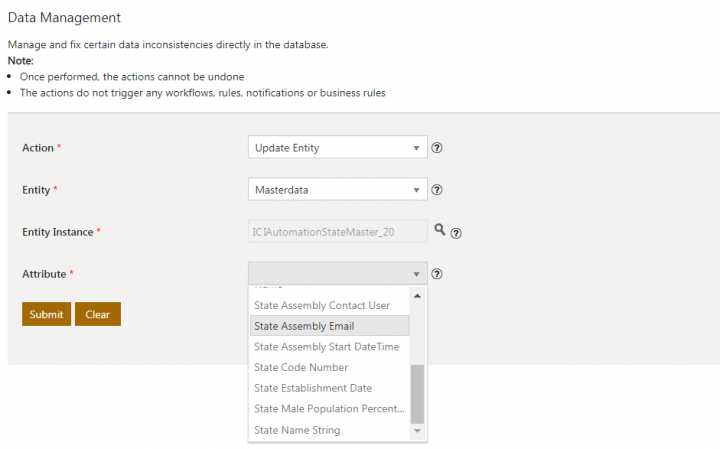The height and width of the screenshot is (449, 720).
Task: Choose State Assembly Email from list
Action: coord(304,326)
